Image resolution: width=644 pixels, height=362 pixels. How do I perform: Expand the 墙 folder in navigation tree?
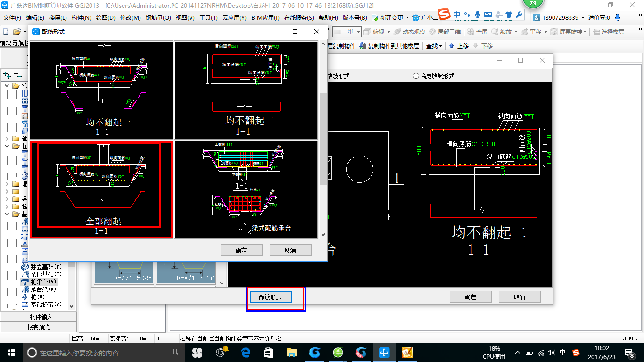tap(7, 184)
